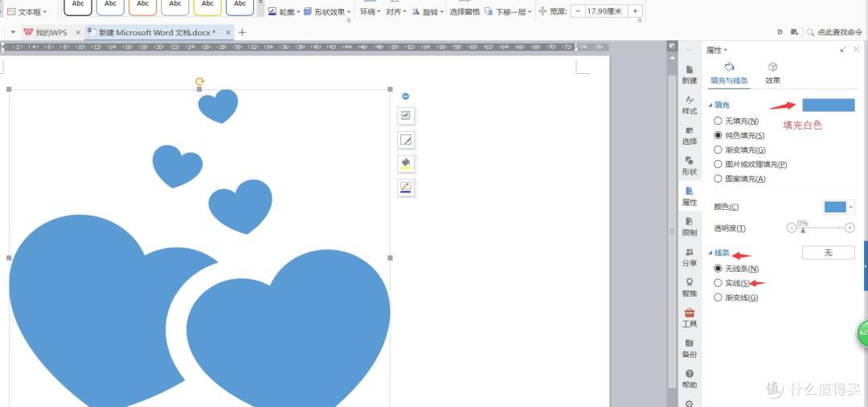The height and width of the screenshot is (407, 868).
Task: Click the shape style pen floating icon
Action: click(x=406, y=140)
